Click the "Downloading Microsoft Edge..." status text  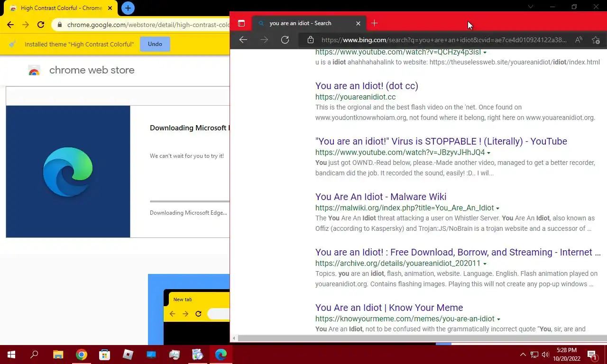188,213
